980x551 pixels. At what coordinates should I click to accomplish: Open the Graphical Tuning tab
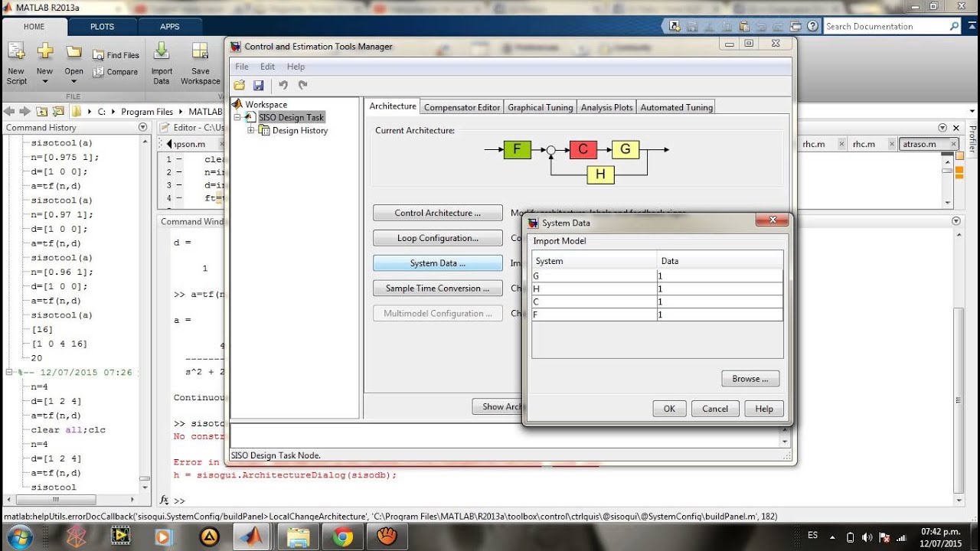coord(540,107)
